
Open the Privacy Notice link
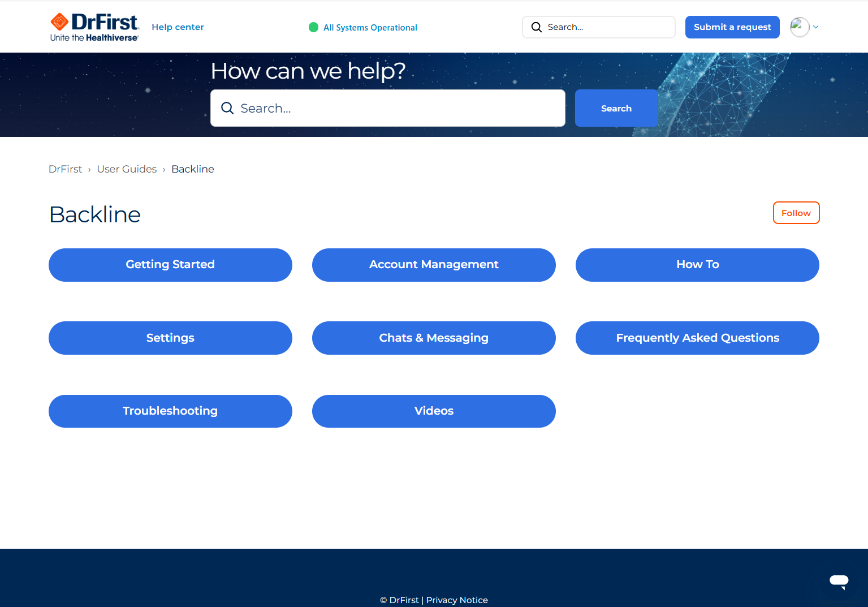tap(457, 600)
